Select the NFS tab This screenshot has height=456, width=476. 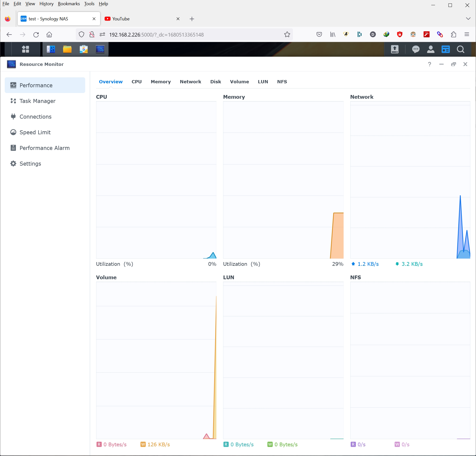282,82
